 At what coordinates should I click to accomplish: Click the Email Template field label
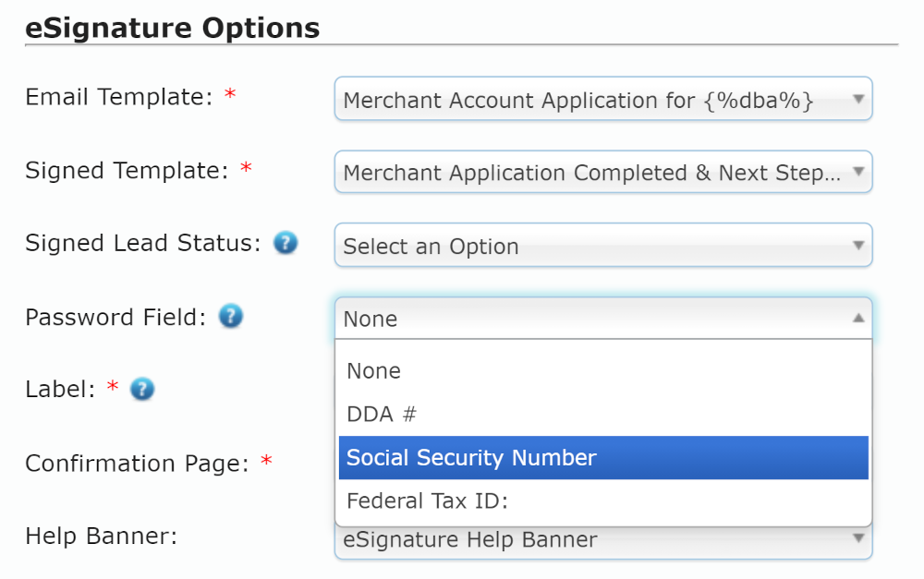[x=118, y=97]
